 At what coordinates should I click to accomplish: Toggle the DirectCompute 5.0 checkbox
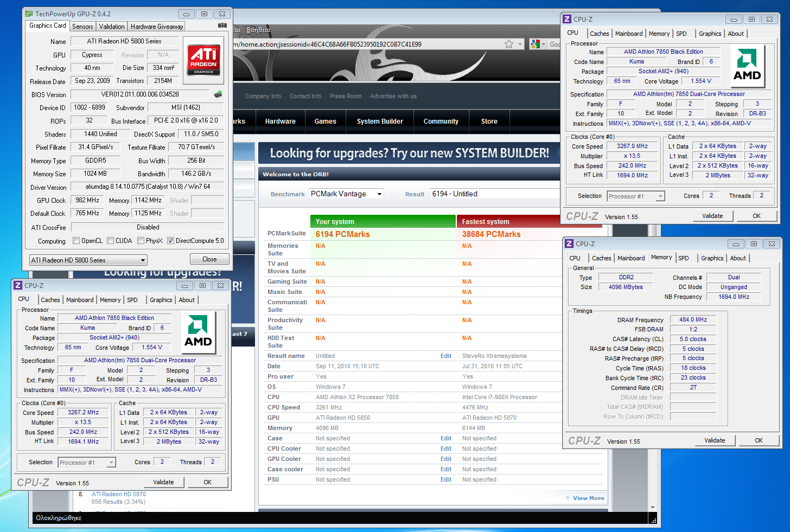(x=170, y=241)
